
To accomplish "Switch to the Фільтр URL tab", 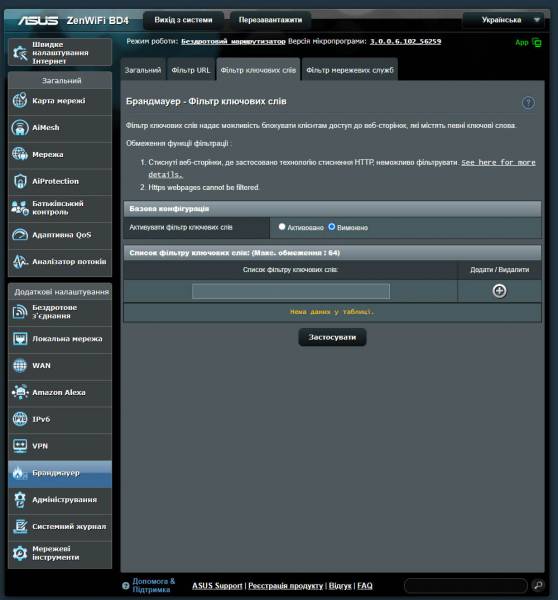I will [x=191, y=70].
